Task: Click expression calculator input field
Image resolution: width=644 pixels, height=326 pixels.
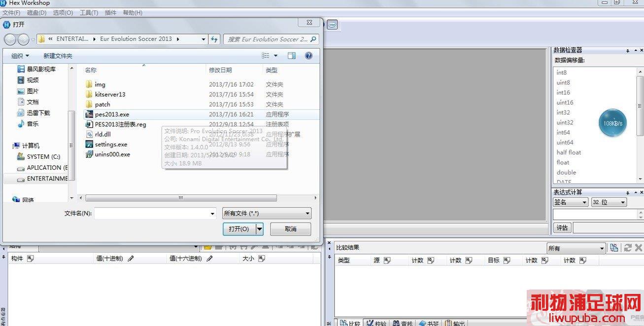Action: [x=595, y=215]
